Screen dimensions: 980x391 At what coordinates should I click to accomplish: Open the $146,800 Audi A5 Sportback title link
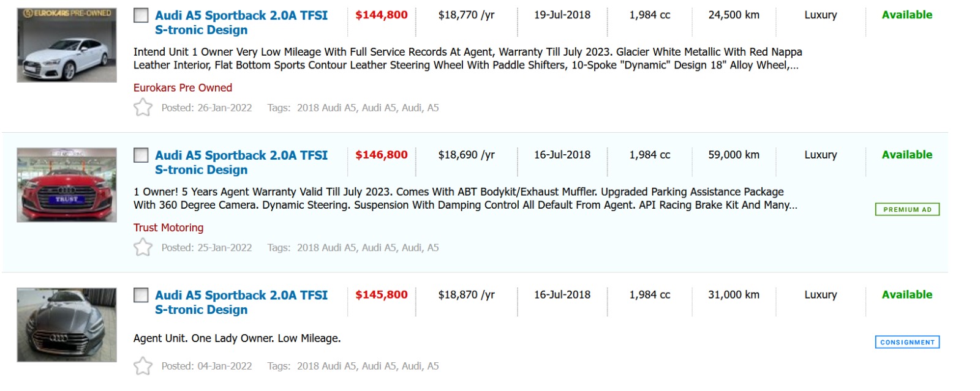241,162
